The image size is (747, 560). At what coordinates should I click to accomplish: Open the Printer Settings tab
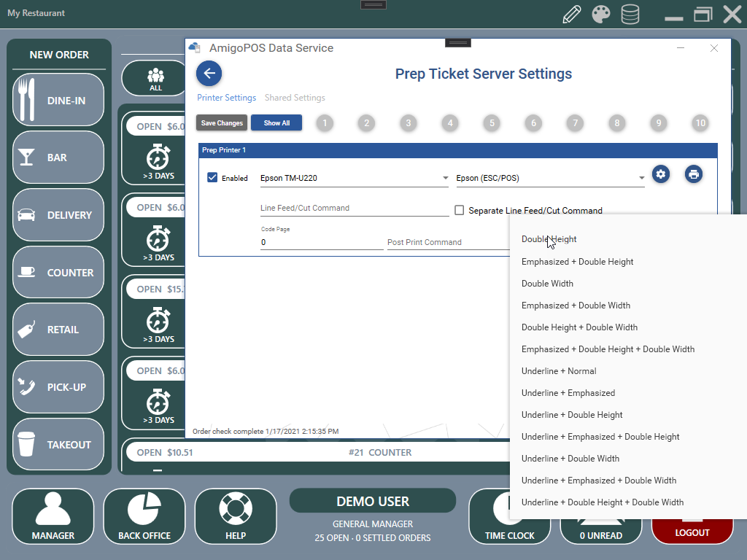[x=226, y=98]
